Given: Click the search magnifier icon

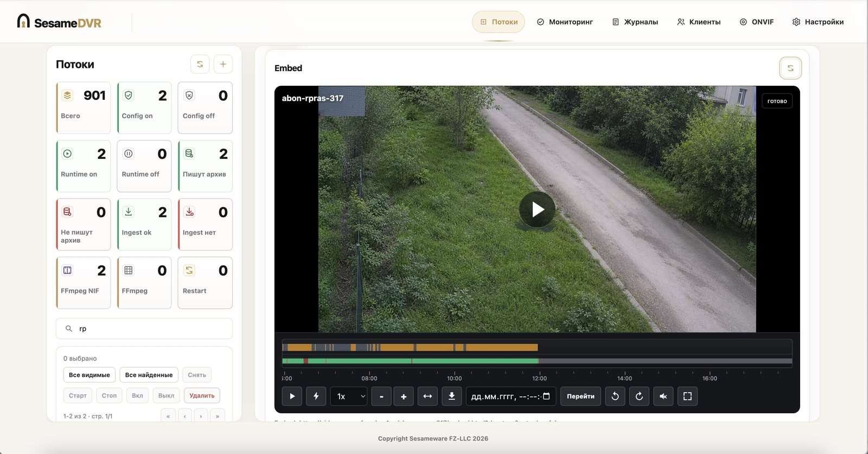Looking at the screenshot, I should click(x=69, y=329).
